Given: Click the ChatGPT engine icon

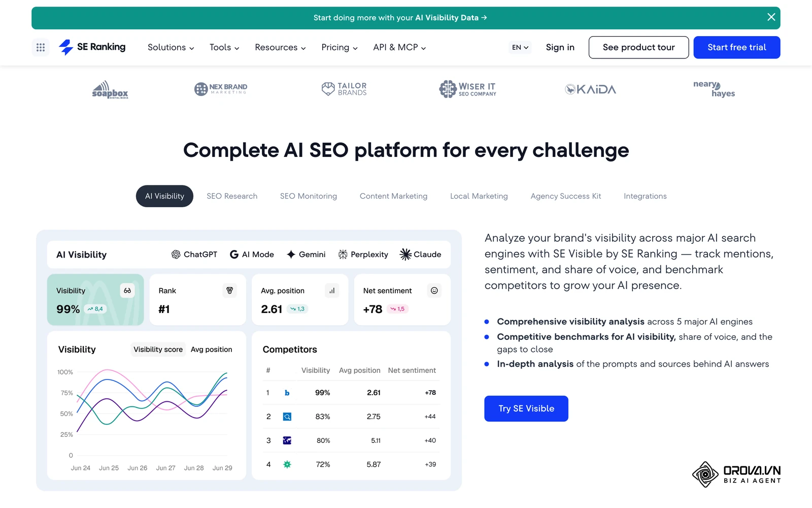Looking at the screenshot, I should 176,255.
